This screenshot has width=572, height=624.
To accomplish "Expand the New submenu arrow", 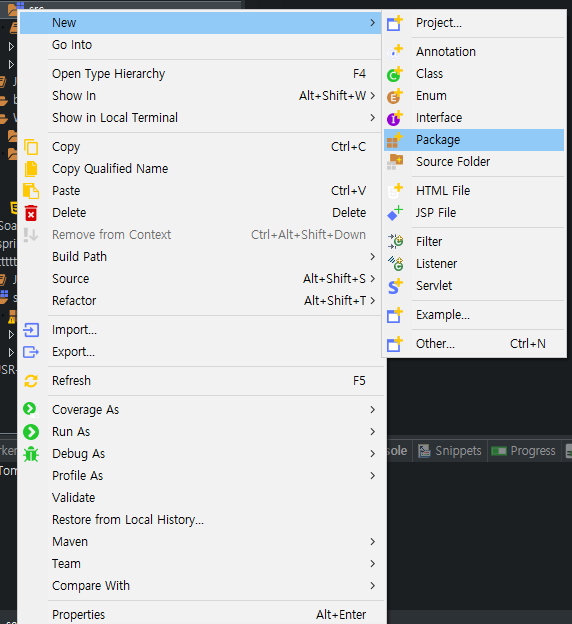I will coord(373,23).
